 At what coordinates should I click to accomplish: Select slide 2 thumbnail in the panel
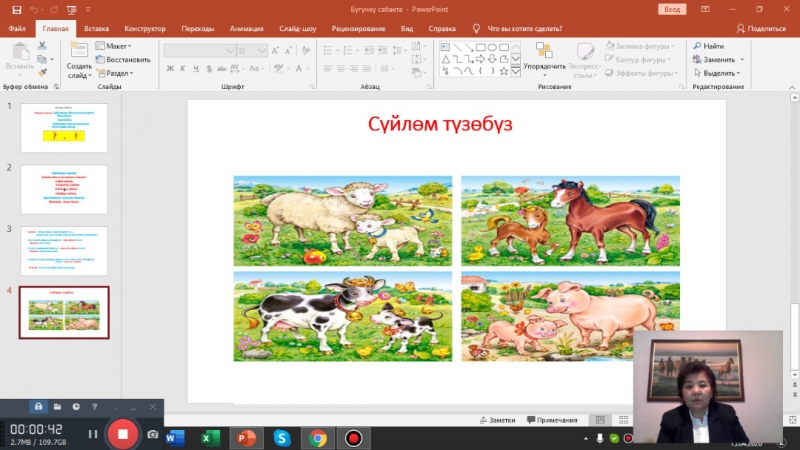click(64, 189)
